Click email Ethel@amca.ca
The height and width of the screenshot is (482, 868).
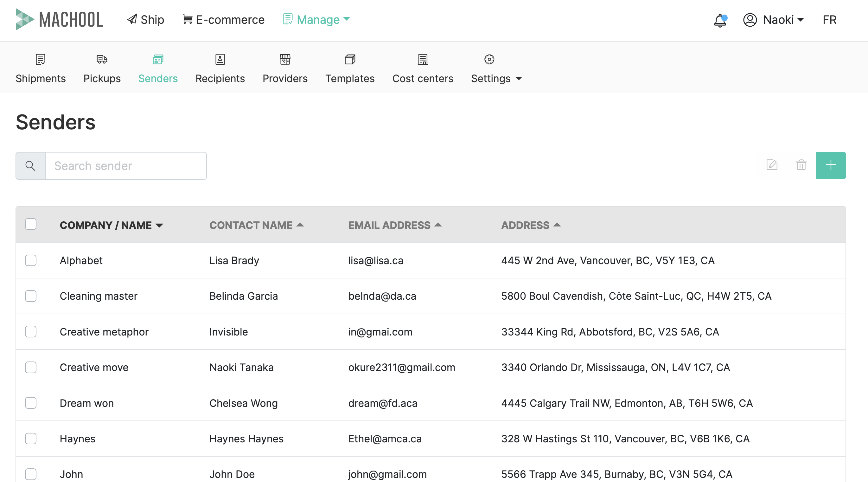click(x=385, y=439)
